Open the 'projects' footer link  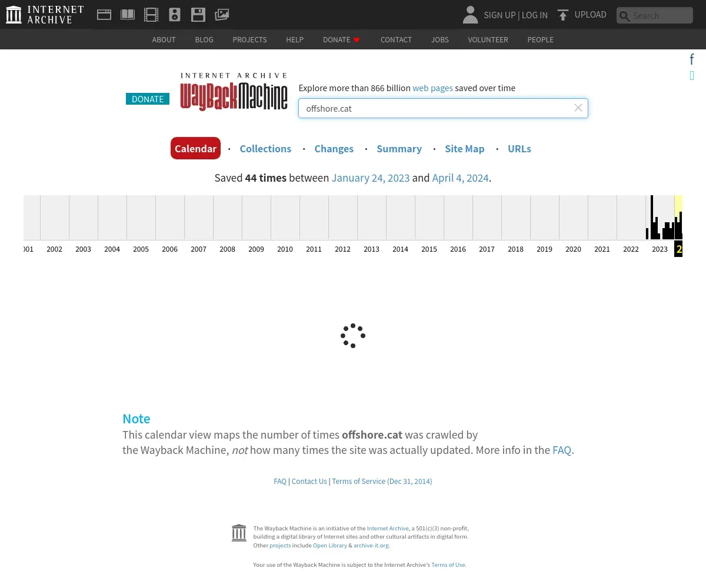click(280, 545)
